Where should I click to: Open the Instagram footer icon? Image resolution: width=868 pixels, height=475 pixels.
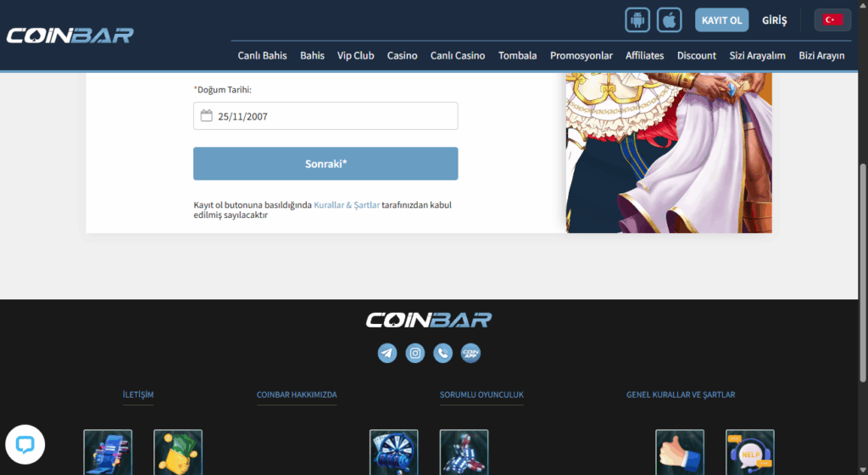[415, 353]
